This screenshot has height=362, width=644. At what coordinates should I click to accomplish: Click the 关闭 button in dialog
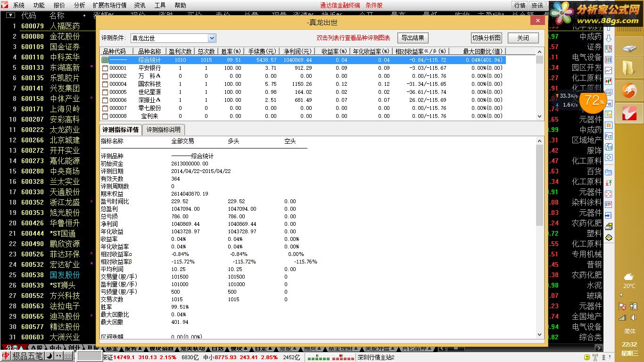pos(523,38)
